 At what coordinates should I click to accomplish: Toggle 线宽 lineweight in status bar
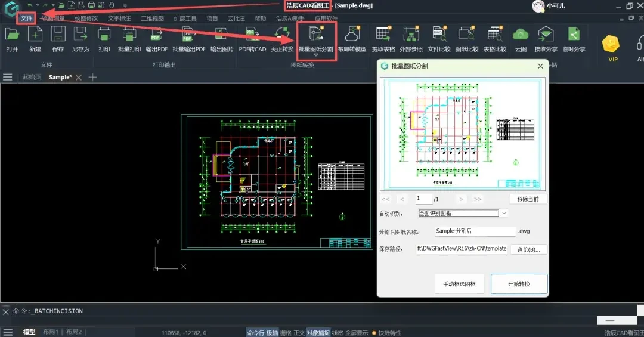pyautogui.click(x=337, y=333)
